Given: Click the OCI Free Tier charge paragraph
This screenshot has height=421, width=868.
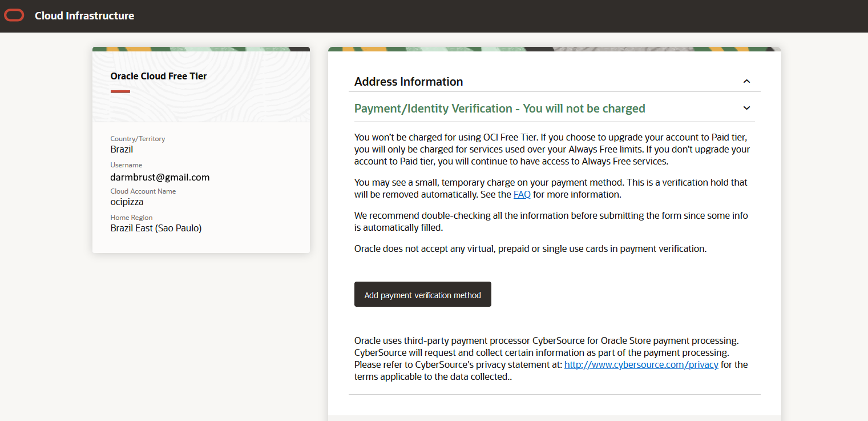Looking at the screenshot, I should click(551, 149).
